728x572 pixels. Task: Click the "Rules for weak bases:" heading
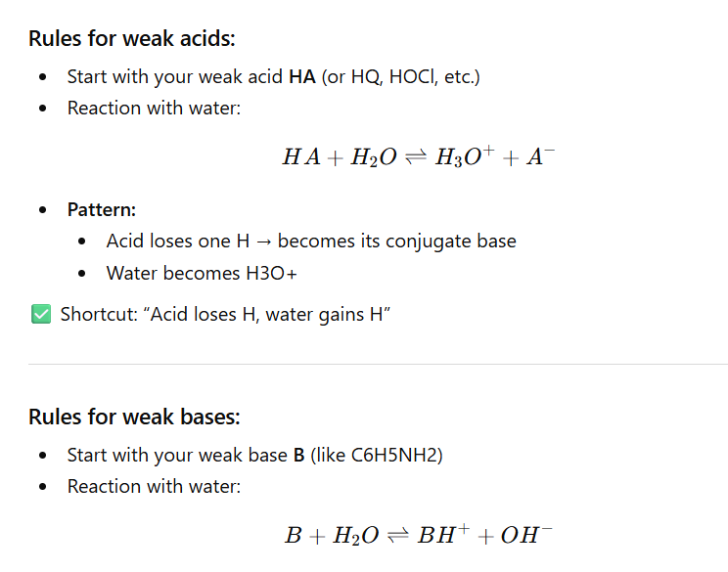click(x=134, y=418)
